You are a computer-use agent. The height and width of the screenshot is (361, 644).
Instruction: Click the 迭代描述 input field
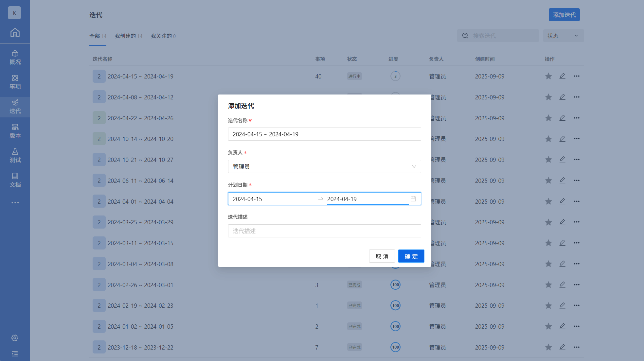[324, 231]
